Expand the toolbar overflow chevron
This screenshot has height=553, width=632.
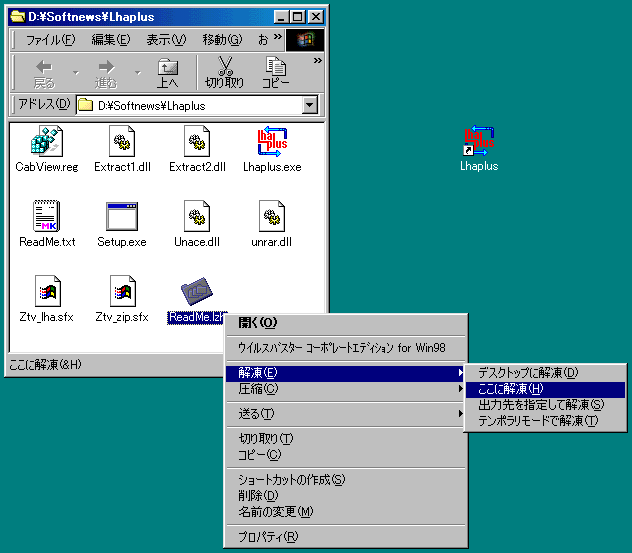[x=318, y=61]
